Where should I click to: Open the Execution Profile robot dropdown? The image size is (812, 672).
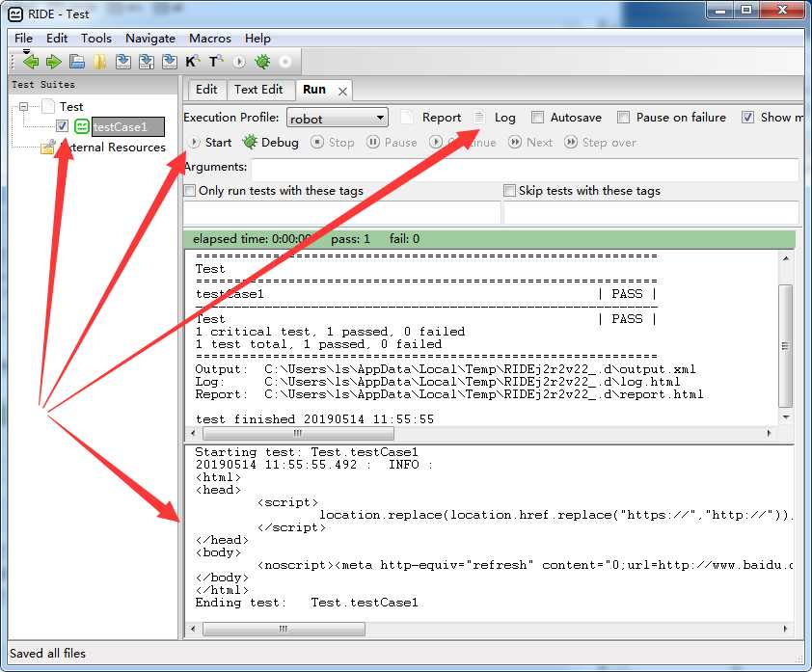338,118
